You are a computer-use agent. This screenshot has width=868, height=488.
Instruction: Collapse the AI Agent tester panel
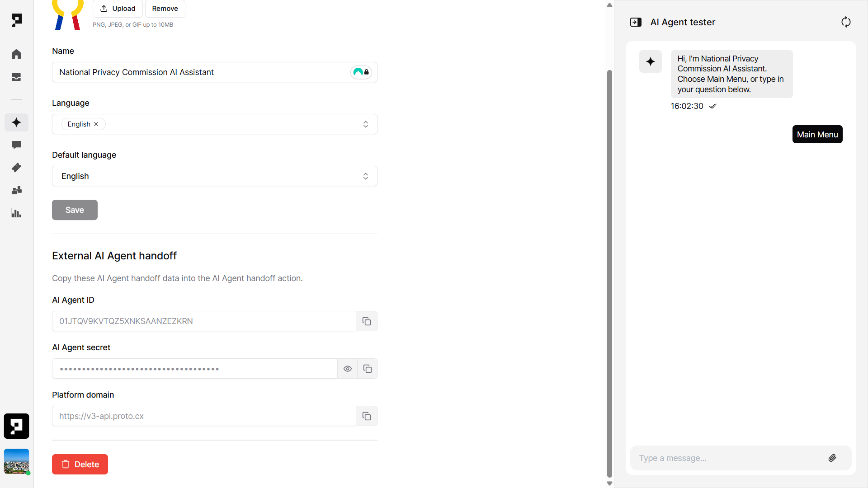[x=636, y=22]
